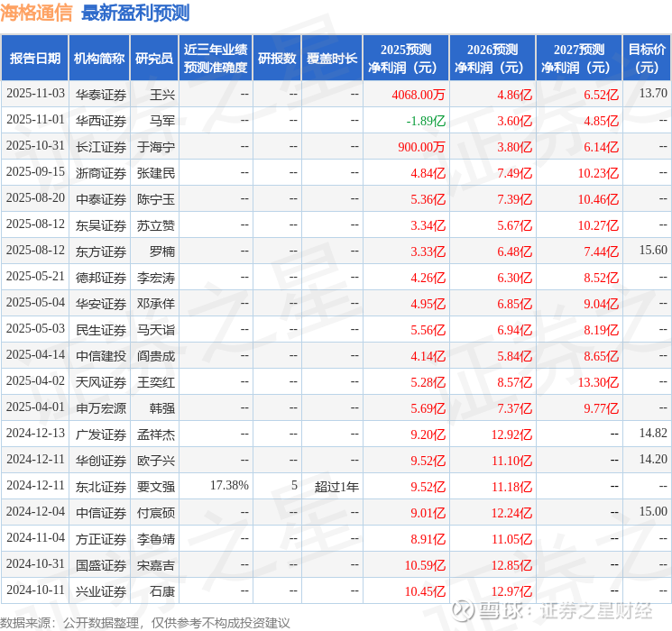This screenshot has width=672, height=631.
Task: Click the 最新盈利预测 heading
Action: click(x=135, y=13)
